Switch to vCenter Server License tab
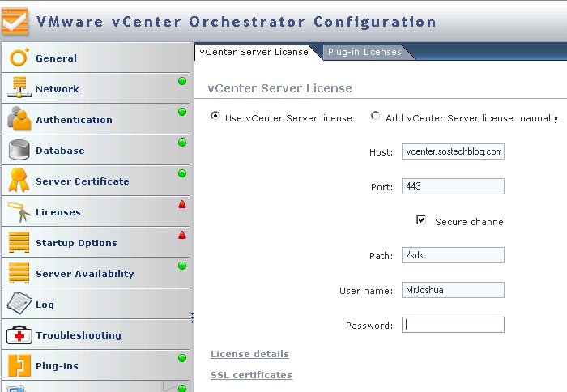The height and width of the screenshot is (392, 567). coord(254,52)
